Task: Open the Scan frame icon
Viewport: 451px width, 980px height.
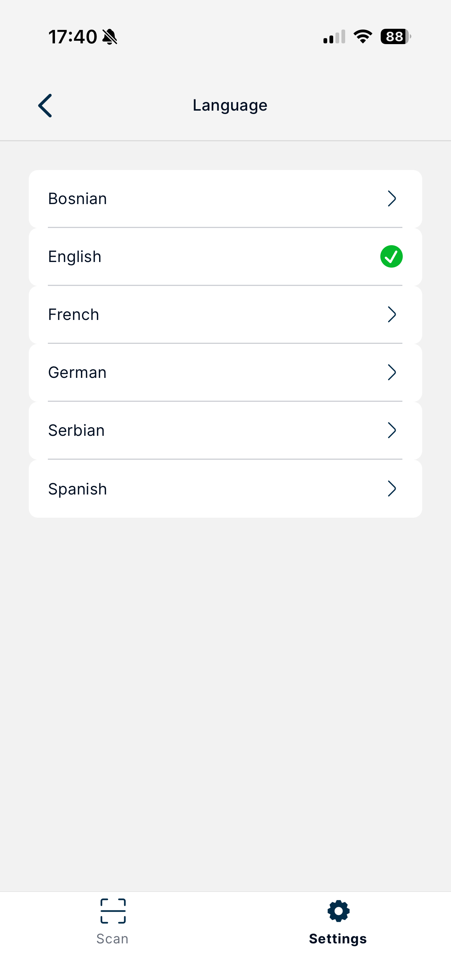Action: click(x=113, y=911)
